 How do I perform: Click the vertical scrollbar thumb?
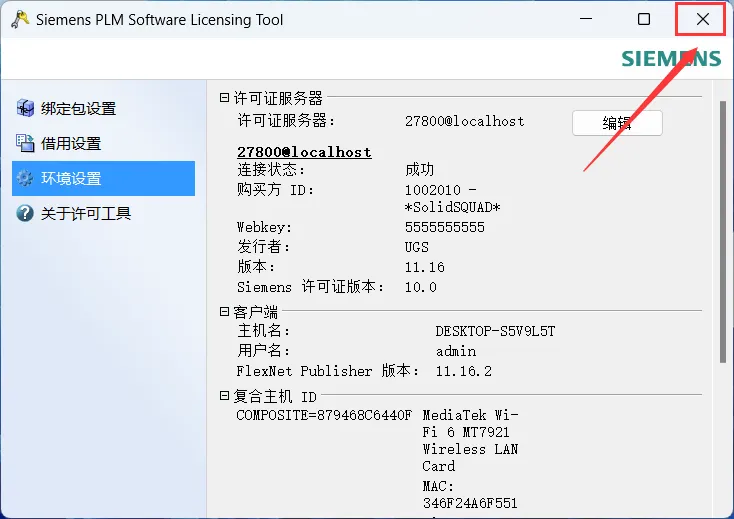[x=723, y=232]
